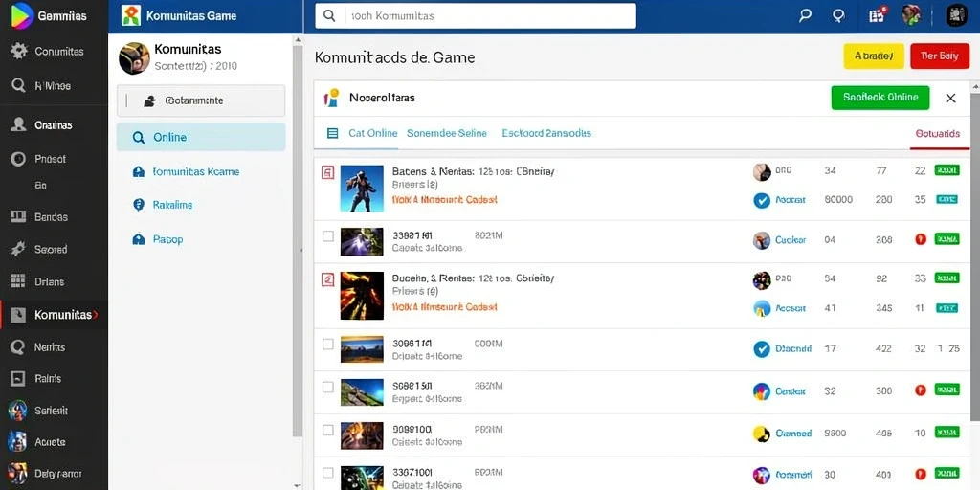This screenshot has width=980, height=490.
Task: Click the Dely rarror game icon
Action: [x=17, y=473]
